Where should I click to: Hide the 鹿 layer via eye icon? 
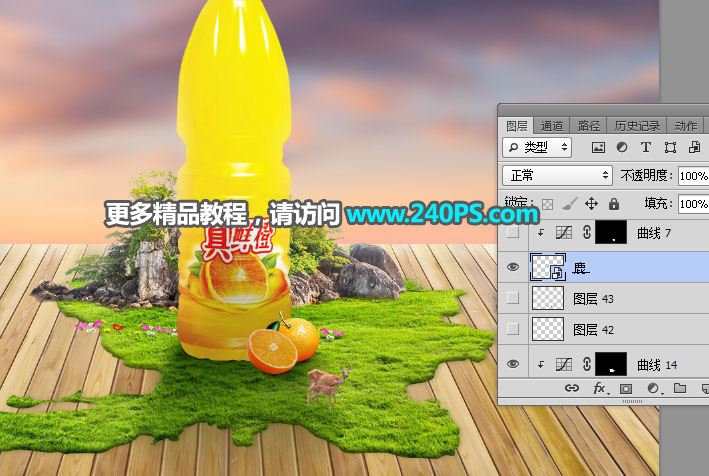513,267
